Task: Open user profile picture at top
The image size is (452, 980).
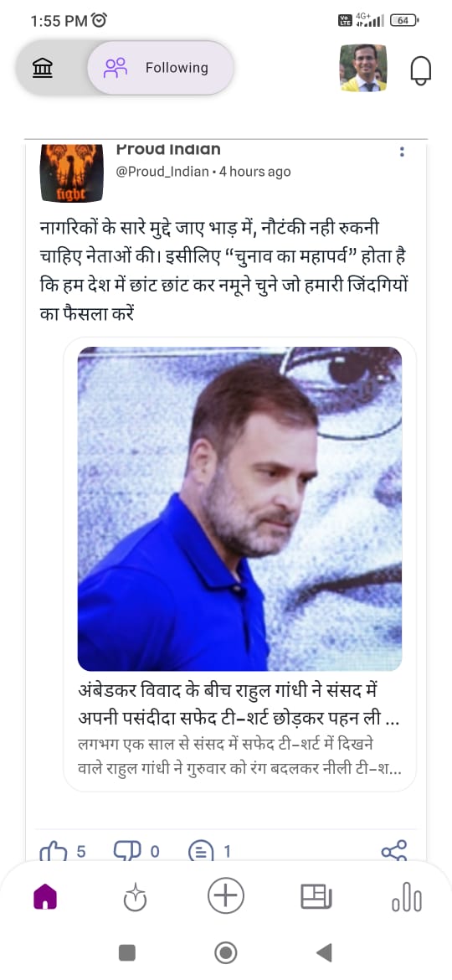Action: [363, 68]
